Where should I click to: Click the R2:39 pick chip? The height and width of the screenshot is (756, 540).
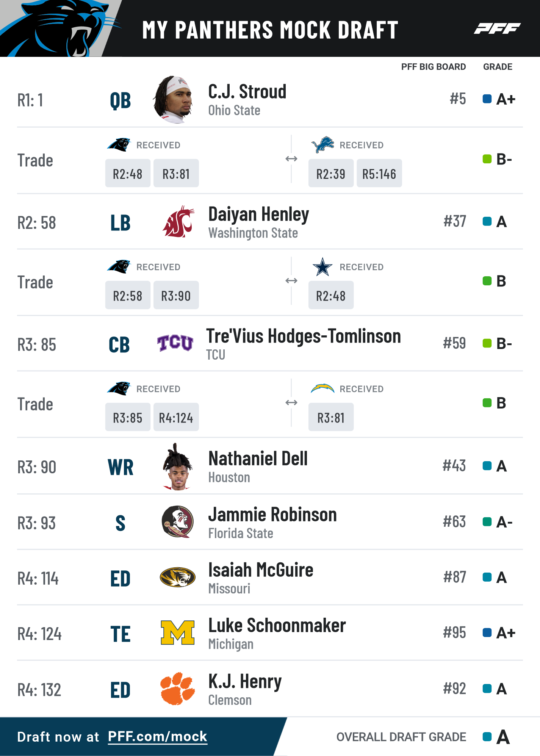[x=331, y=173]
